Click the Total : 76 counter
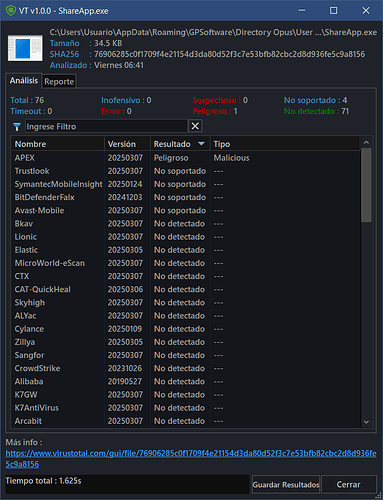Viewport: 383px width, 500px height. point(27,100)
